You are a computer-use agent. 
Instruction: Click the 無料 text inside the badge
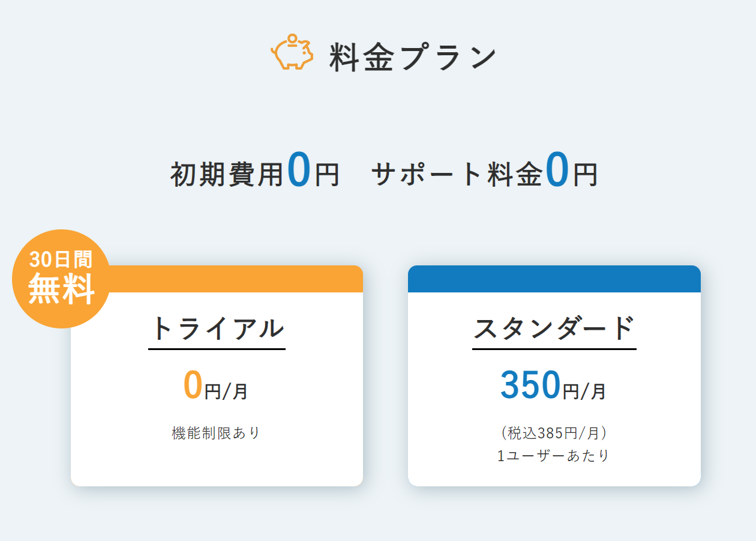(x=61, y=289)
